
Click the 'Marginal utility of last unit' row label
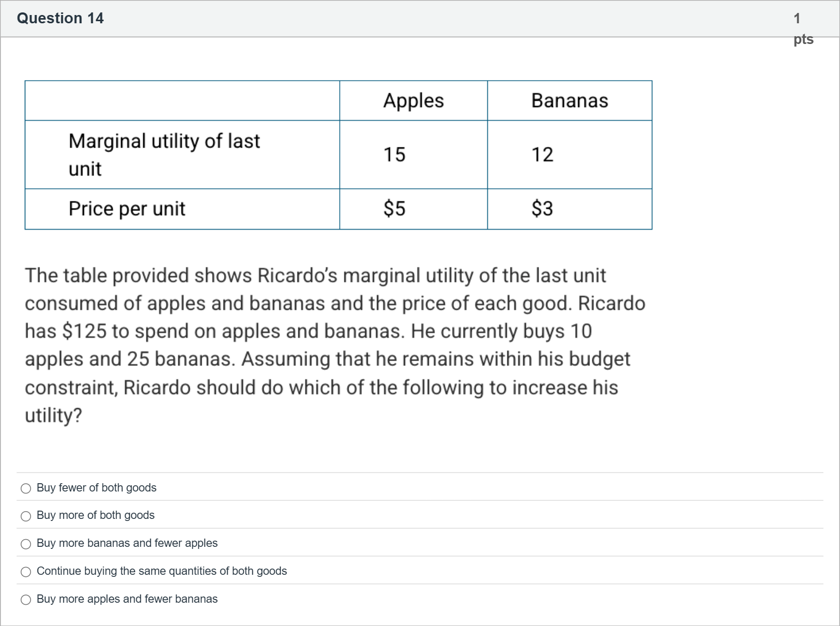coord(164,155)
